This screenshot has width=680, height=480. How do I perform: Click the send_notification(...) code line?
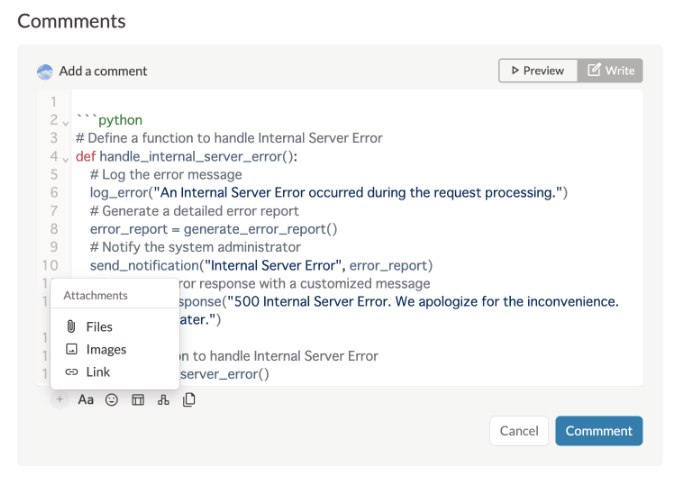(261, 265)
